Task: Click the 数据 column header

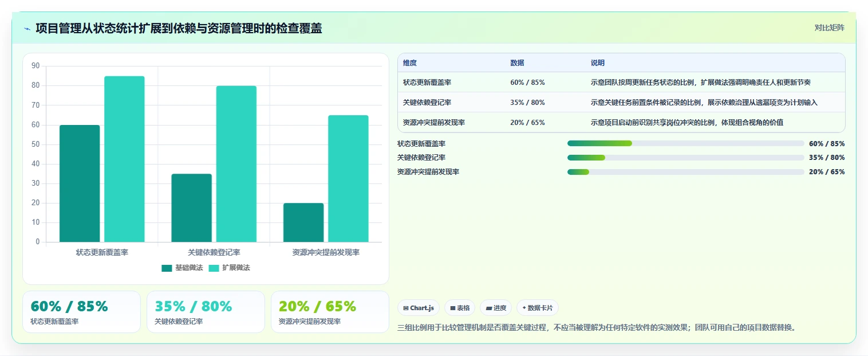Action: [x=517, y=63]
